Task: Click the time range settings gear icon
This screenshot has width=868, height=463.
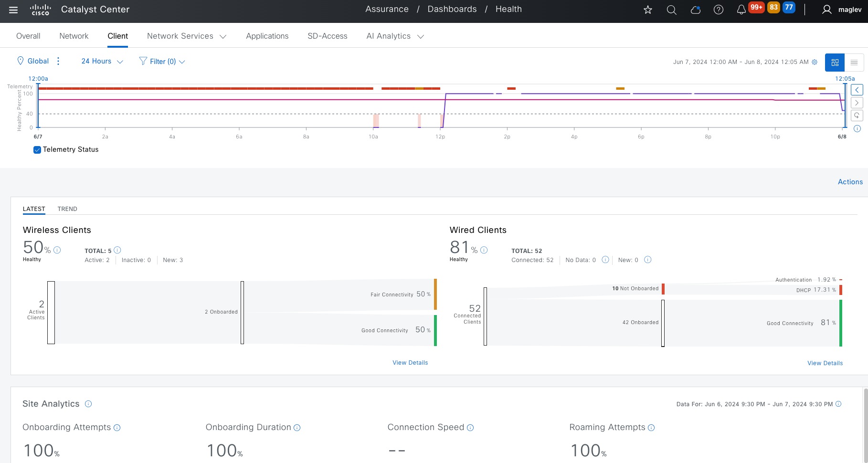Action: [x=815, y=62]
